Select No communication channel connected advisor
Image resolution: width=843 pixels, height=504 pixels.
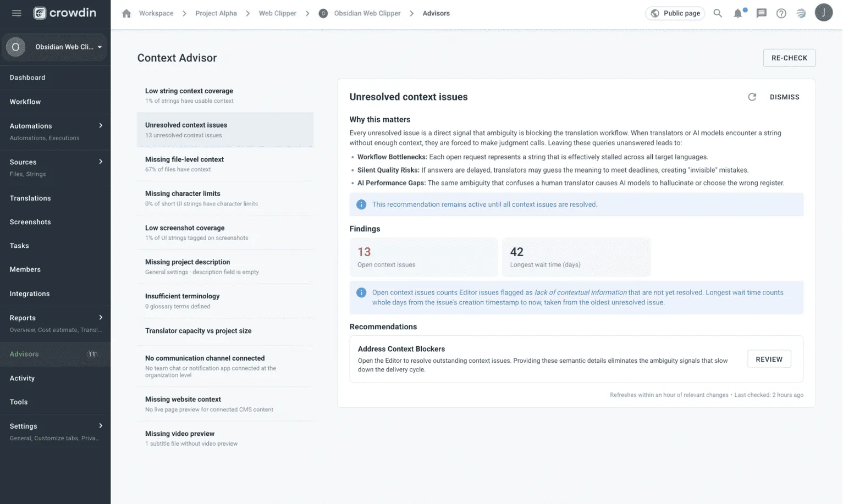[225, 367]
